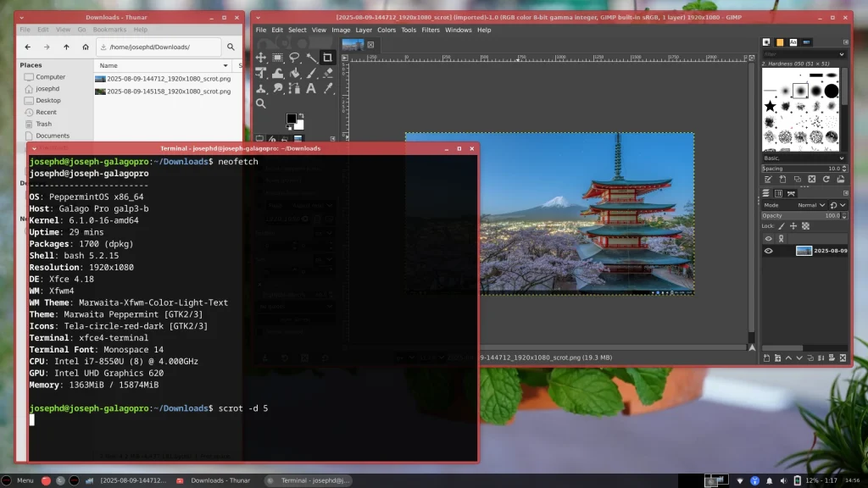Select the Zoom magnifier tool
Screen dimensions: 868x488
pyautogui.click(x=261, y=103)
